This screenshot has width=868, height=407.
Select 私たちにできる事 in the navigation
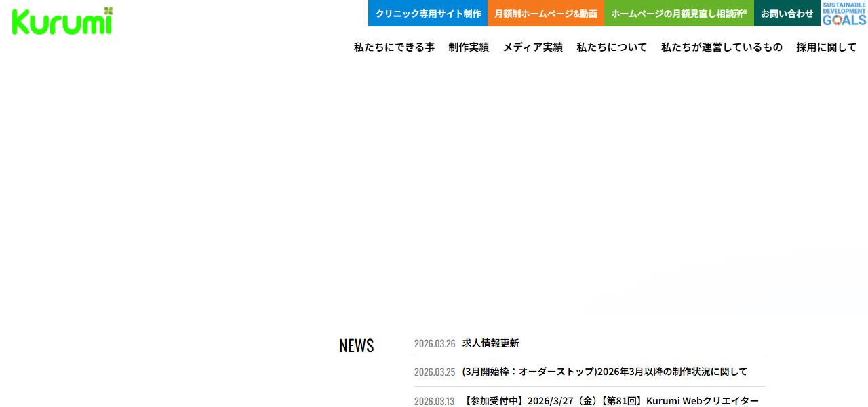[x=394, y=47]
